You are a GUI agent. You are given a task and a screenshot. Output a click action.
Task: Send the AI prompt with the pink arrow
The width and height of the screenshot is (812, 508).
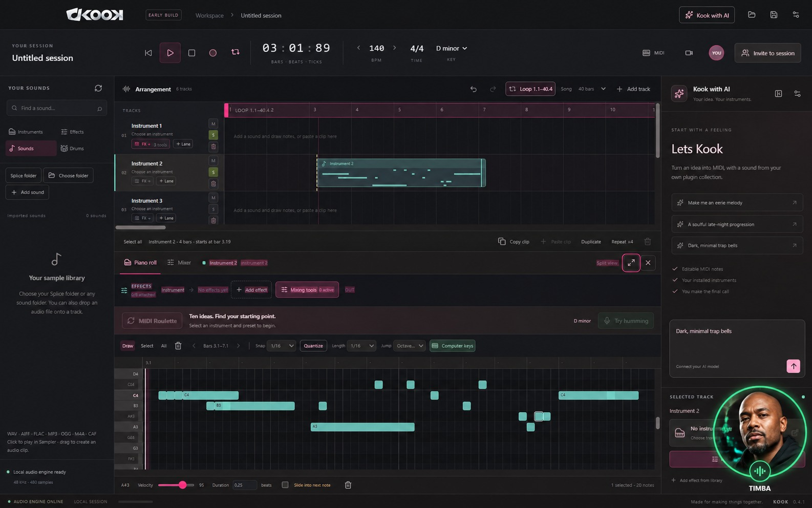point(793,366)
